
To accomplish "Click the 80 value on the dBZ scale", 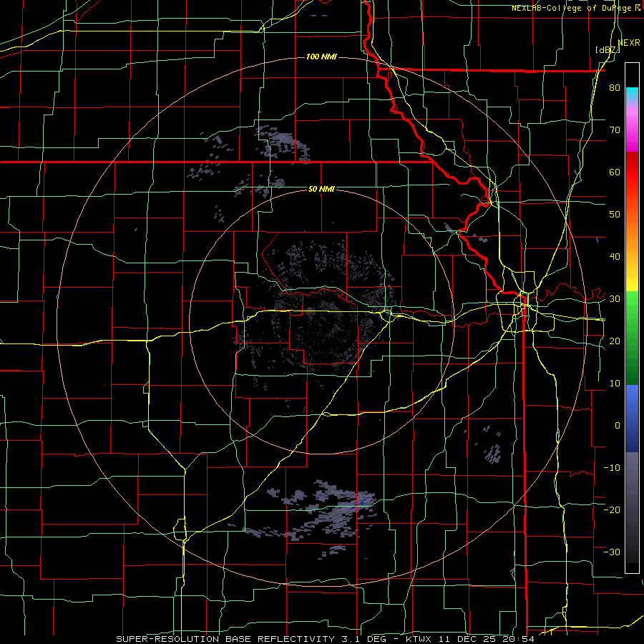I will (x=615, y=87).
